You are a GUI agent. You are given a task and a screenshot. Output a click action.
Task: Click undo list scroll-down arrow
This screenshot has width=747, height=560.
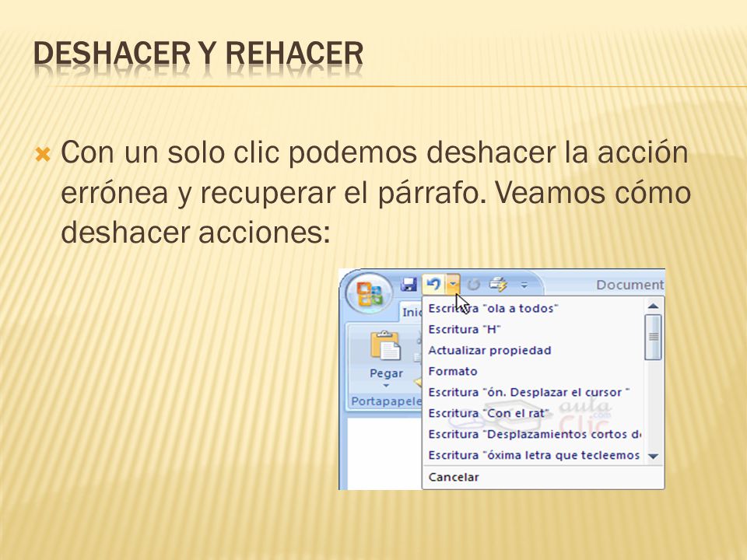[653, 457]
